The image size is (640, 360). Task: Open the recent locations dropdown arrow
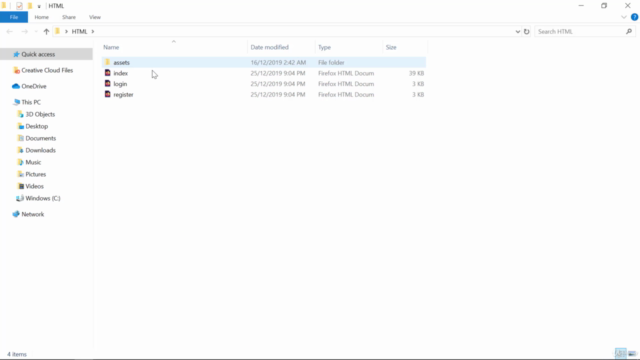[36, 31]
